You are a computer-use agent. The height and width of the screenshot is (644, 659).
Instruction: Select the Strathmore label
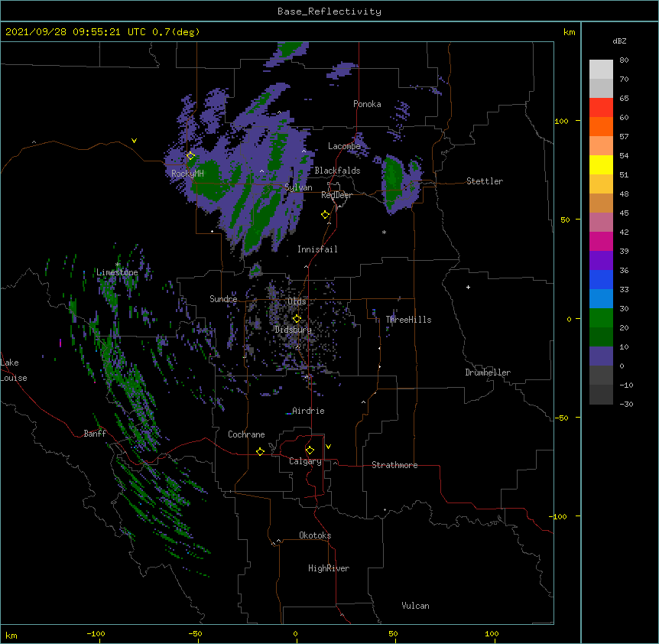(394, 465)
